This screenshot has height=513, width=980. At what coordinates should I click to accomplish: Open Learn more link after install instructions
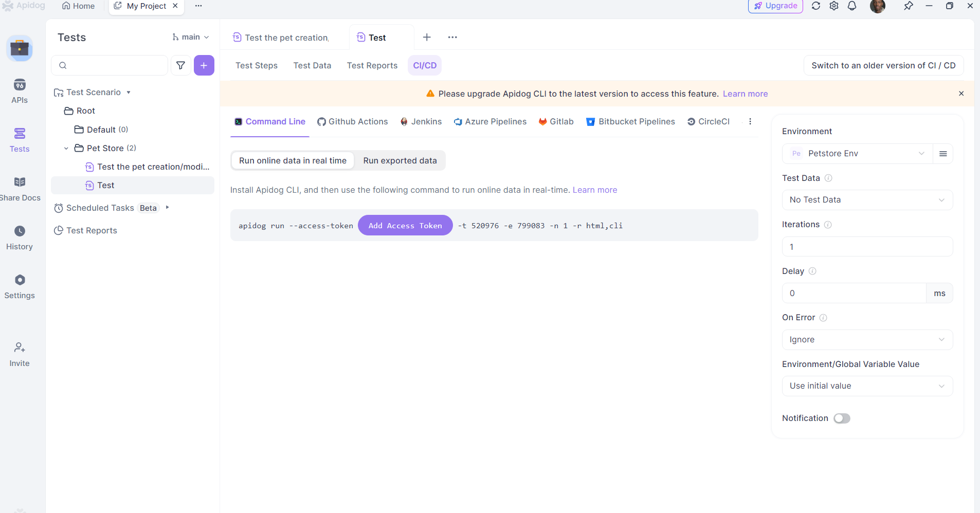pyautogui.click(x=595, y=190)
